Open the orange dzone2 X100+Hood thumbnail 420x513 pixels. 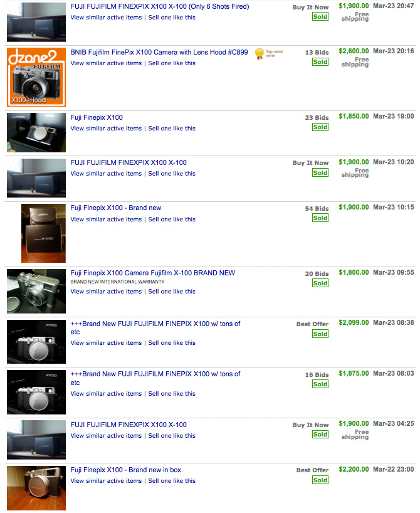[x=36, y=77]
